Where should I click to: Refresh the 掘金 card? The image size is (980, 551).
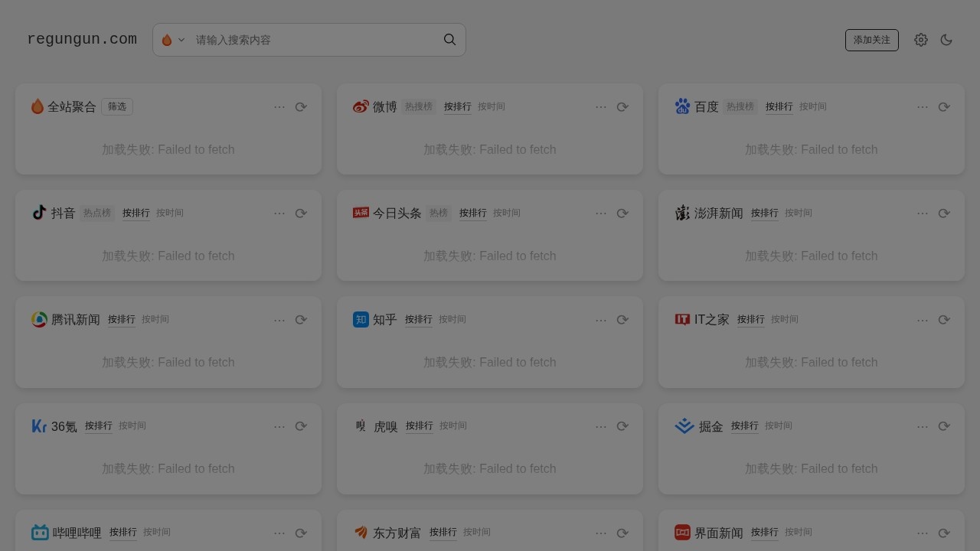(944, 426)
